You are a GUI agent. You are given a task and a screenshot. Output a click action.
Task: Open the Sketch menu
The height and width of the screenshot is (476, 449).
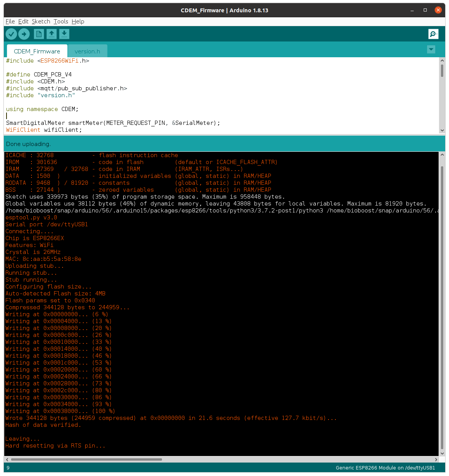[x=41, y=22]
